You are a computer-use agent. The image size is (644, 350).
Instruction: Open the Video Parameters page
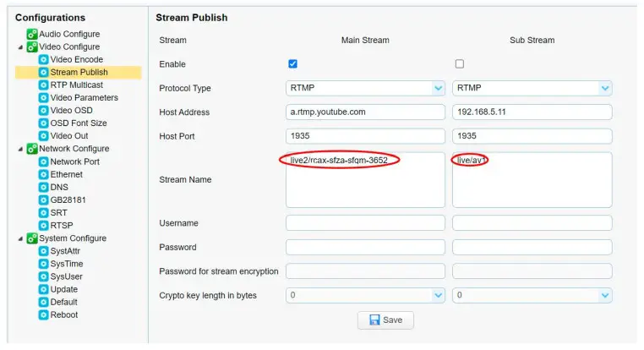pos(84,98)
